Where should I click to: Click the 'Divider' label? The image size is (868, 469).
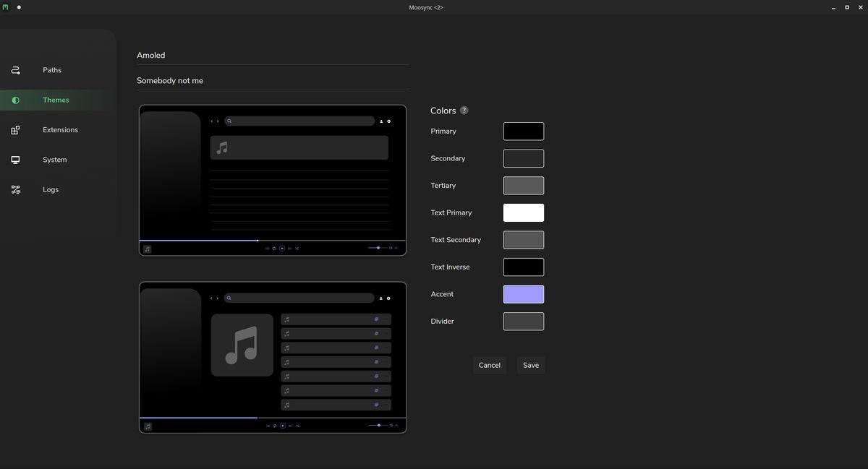[443, 322]
